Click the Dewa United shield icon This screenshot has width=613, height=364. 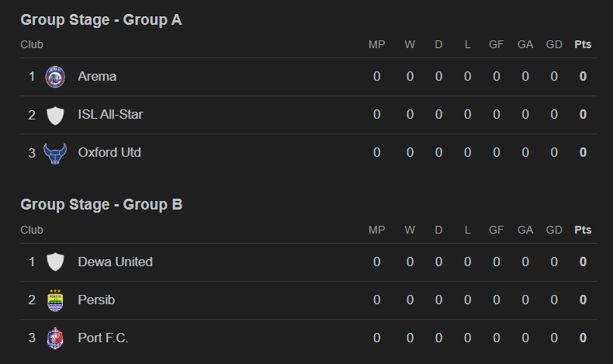click(55, 262)
